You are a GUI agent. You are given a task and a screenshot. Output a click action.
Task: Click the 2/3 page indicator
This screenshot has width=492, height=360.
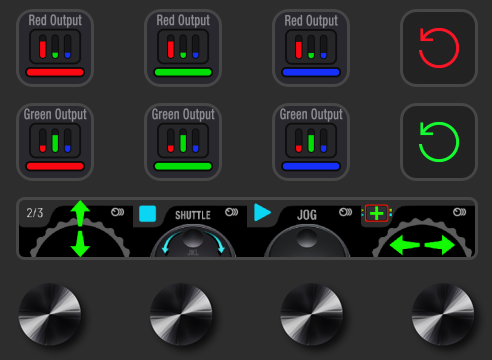[35, 213]
